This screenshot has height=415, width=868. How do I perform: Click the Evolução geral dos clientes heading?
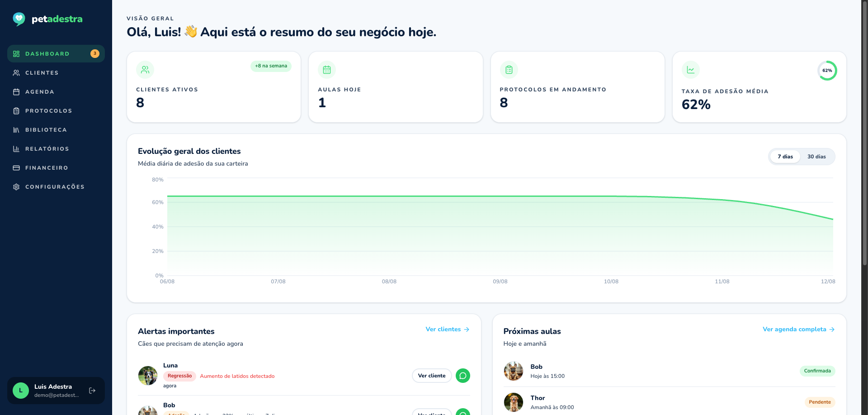189,151
